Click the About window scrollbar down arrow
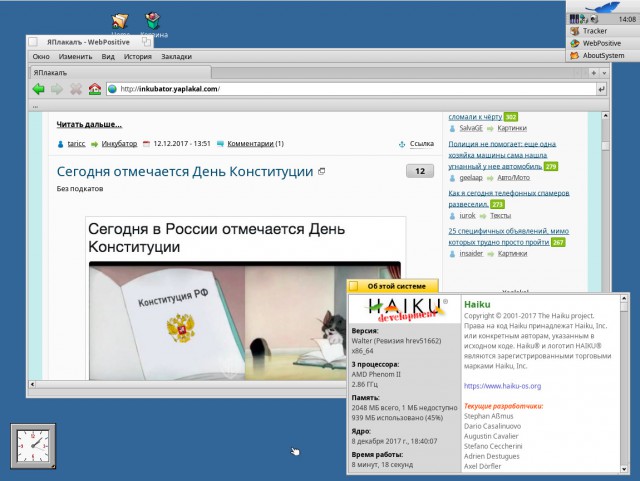Viewport: 640px width, 481px height. click(x=624, y=469)
